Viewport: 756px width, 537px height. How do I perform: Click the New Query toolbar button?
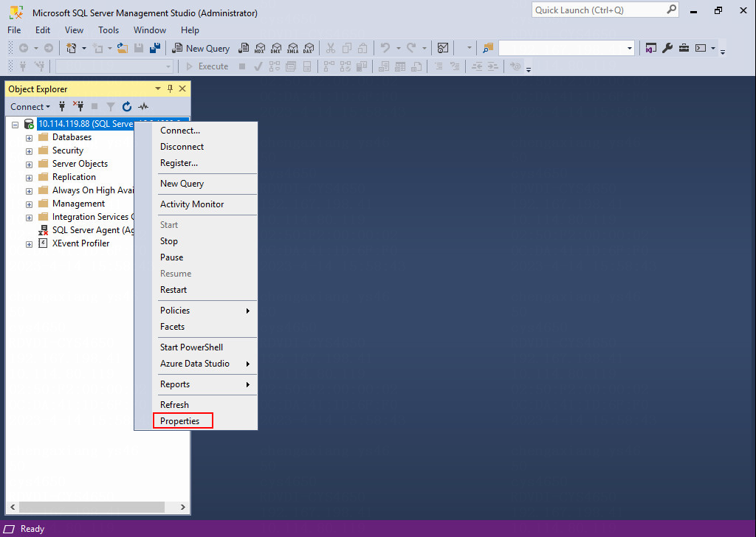pos(201,48)
